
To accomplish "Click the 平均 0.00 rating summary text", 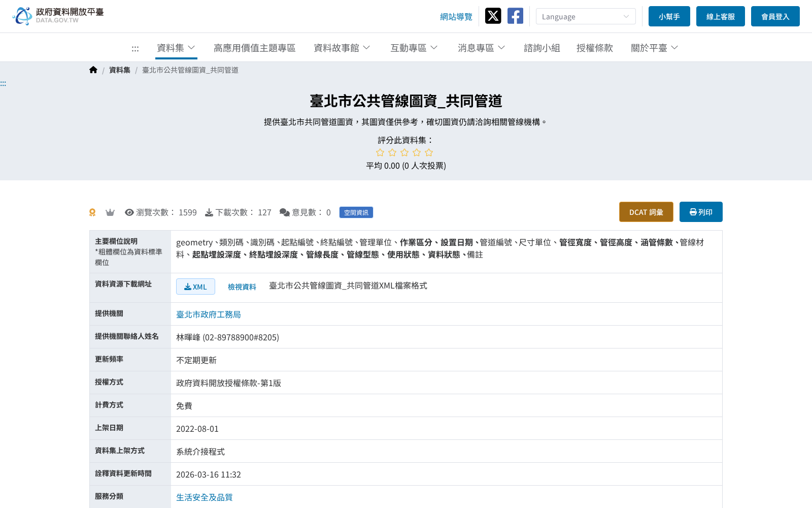I will pyautogui.click(x=406, y=166).
